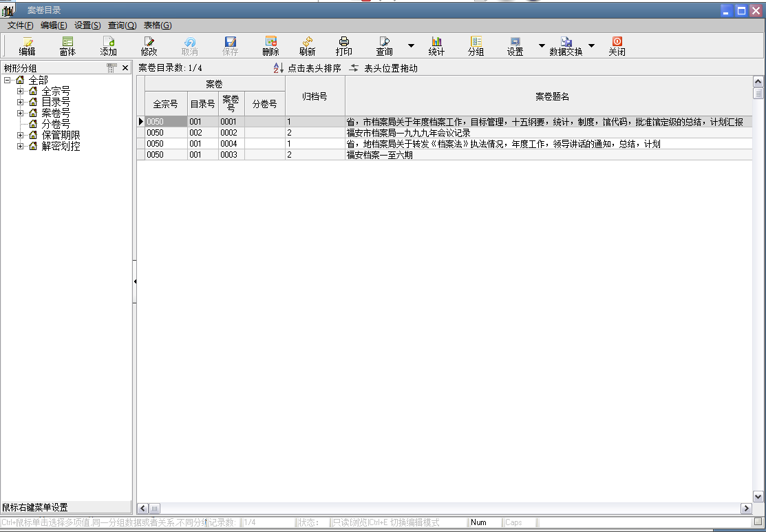Collapse the 全部 tree root node

pyautogui.click(x=8, y=80)
